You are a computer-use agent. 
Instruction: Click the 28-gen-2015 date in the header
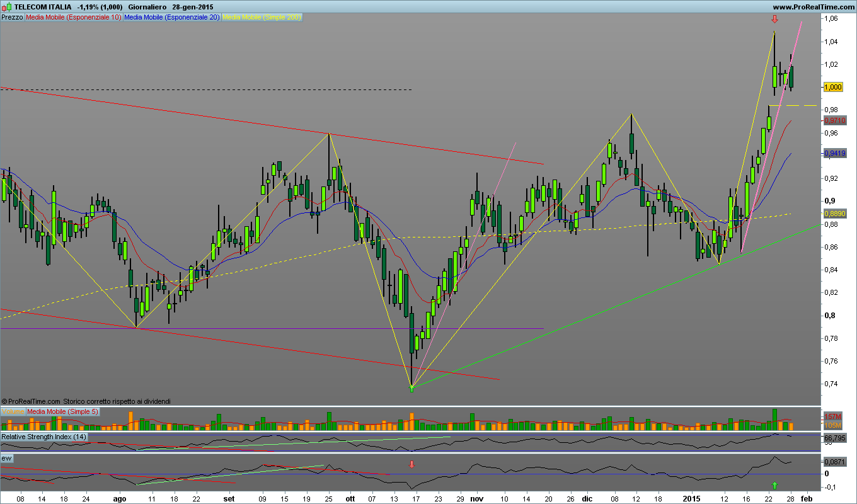tap(193, 6)
